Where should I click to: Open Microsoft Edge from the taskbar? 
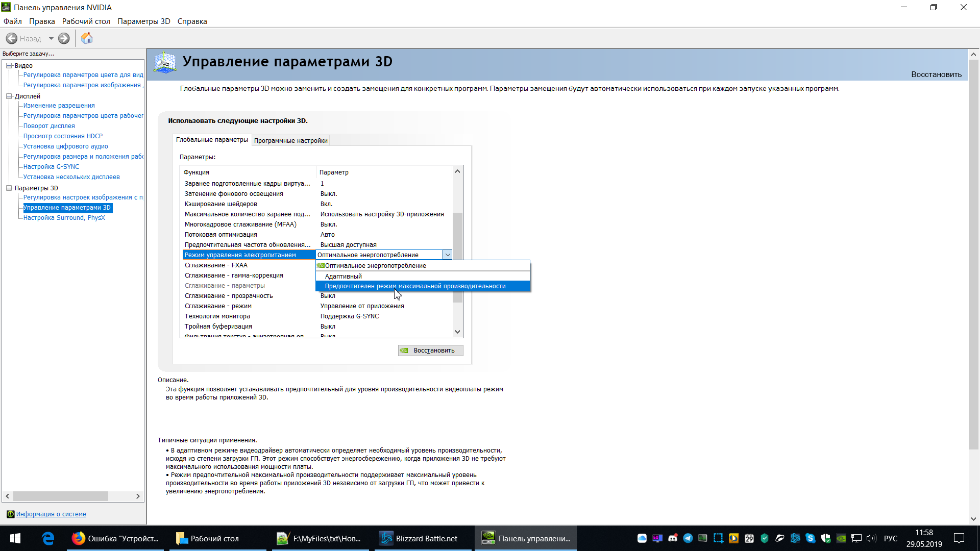[48, 538]
